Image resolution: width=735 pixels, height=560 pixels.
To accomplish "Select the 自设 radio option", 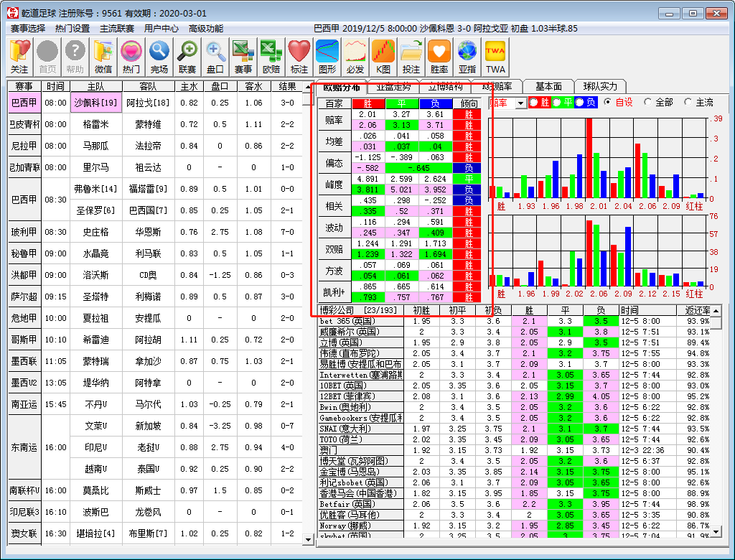I will 608,102.
